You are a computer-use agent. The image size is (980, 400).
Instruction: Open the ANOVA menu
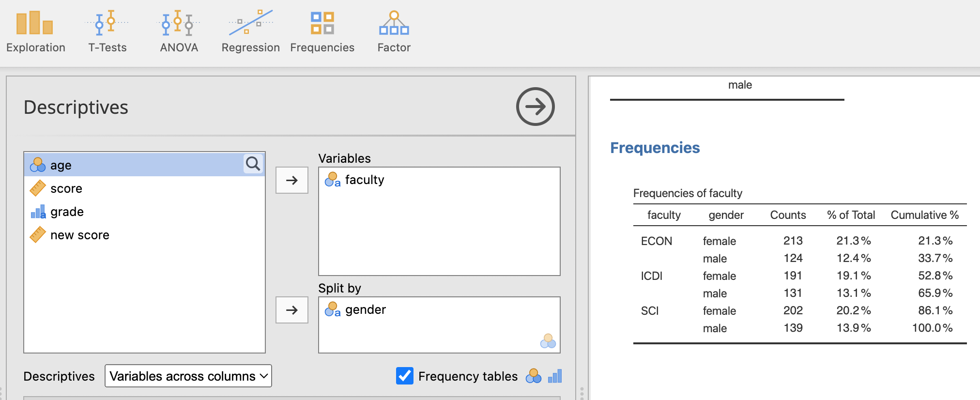(179, 32)
